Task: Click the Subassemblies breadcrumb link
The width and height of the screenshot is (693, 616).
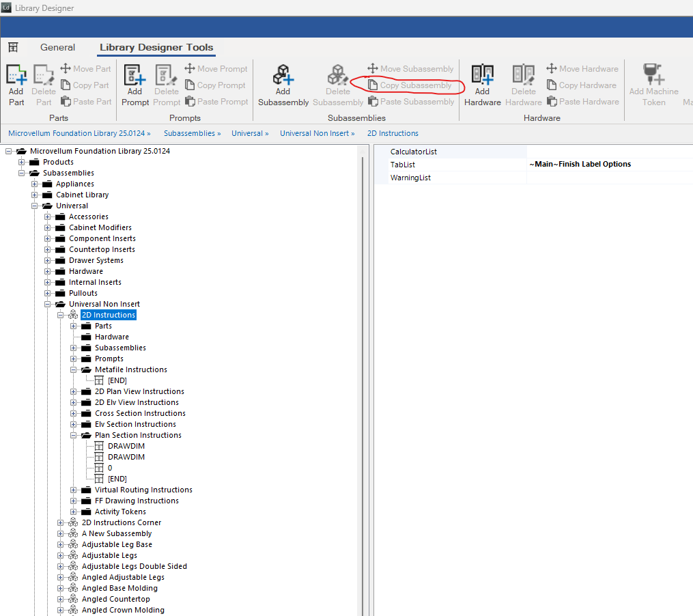Action: tap(189, 133)
